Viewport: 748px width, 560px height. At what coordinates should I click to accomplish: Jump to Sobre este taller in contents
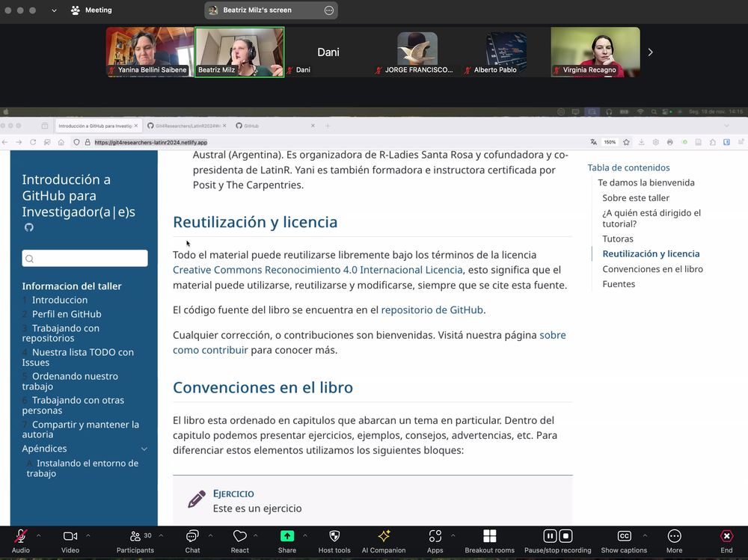pyautogui.click(x=635, y=198)
